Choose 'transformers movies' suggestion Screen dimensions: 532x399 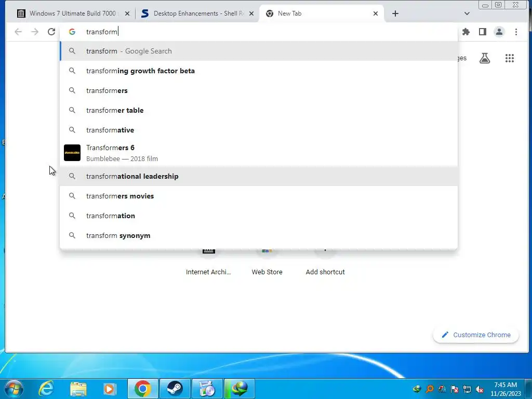pos(259,196)
